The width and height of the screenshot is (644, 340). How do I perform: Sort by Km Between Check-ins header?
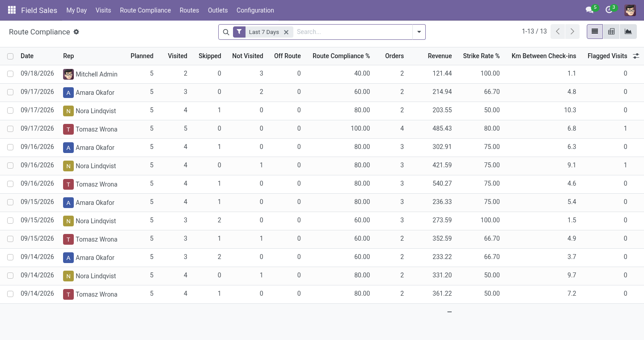tap(544, 56)
